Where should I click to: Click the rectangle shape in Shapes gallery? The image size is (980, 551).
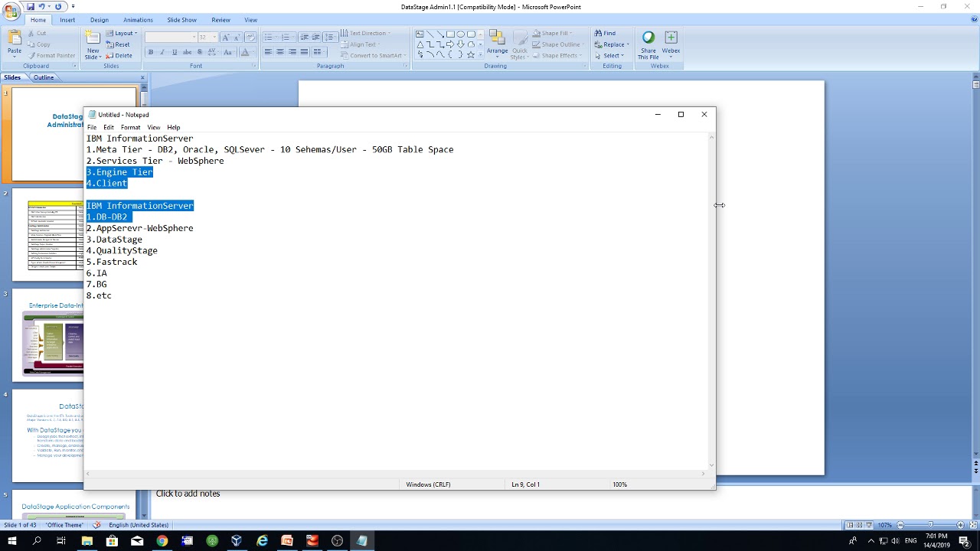(450, 34)
